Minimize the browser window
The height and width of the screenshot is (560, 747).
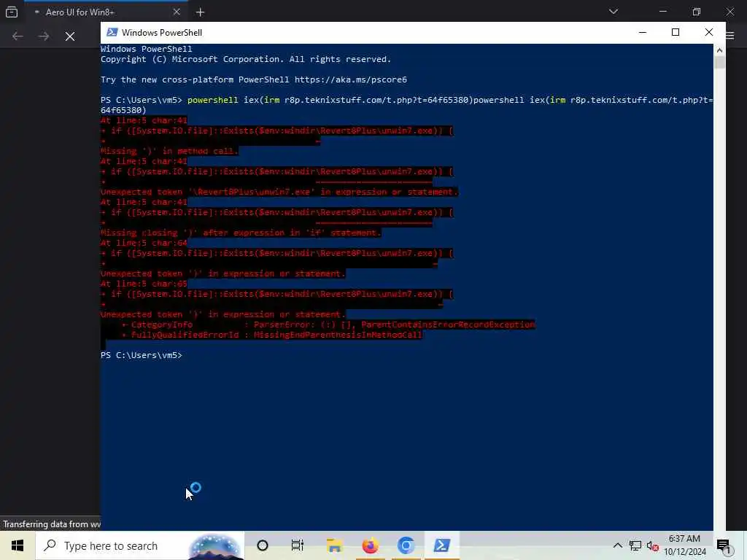662,12
